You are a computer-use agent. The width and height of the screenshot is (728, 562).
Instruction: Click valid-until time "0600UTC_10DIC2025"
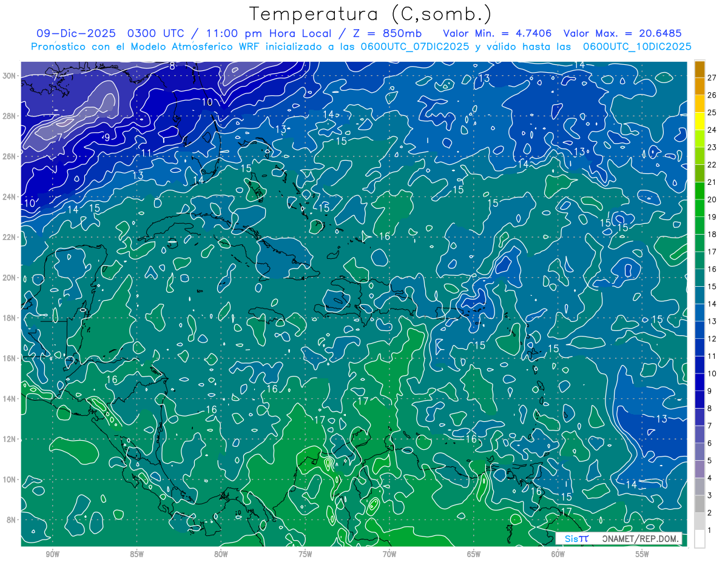[637, 47]
